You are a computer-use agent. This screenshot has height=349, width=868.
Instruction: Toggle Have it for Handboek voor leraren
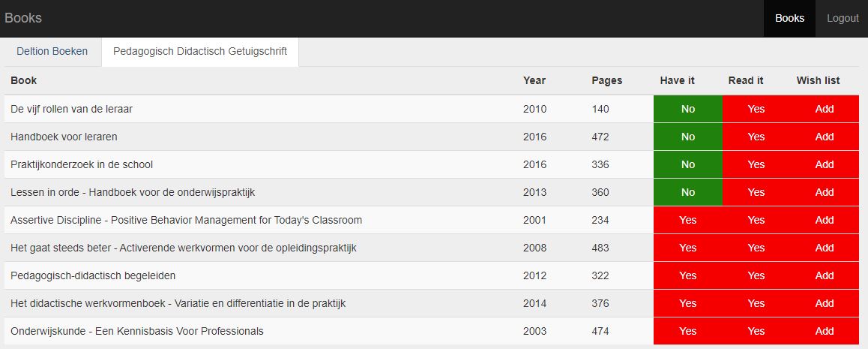687,137
